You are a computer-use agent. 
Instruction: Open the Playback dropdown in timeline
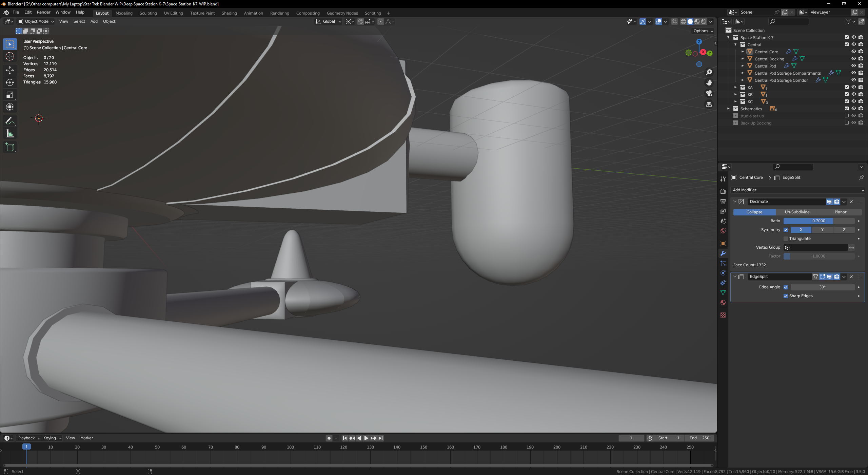click(x=28, y=438)
